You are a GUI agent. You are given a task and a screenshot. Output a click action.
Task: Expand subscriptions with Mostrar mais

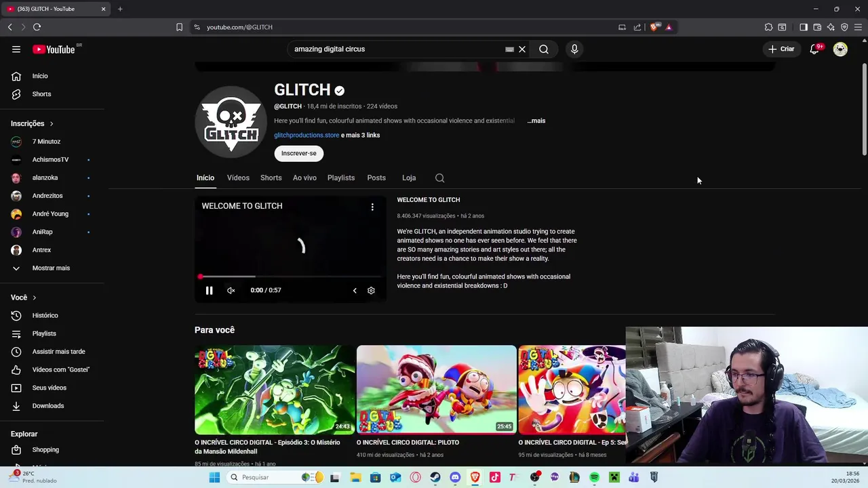tap(52, 268)
